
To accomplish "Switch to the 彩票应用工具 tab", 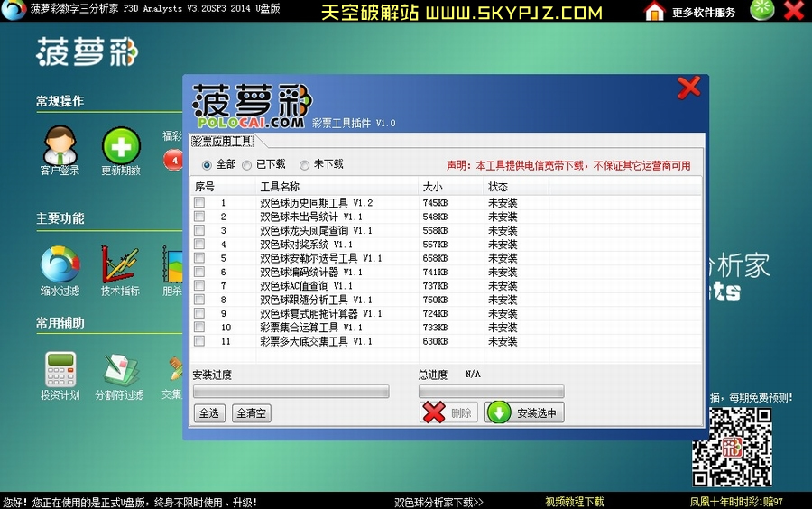I will coord(223,142).
